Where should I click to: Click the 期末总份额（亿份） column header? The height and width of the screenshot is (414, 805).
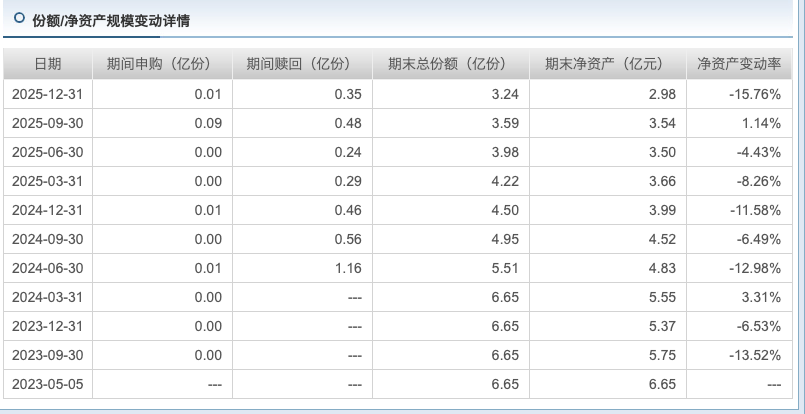tap(447, 64)
